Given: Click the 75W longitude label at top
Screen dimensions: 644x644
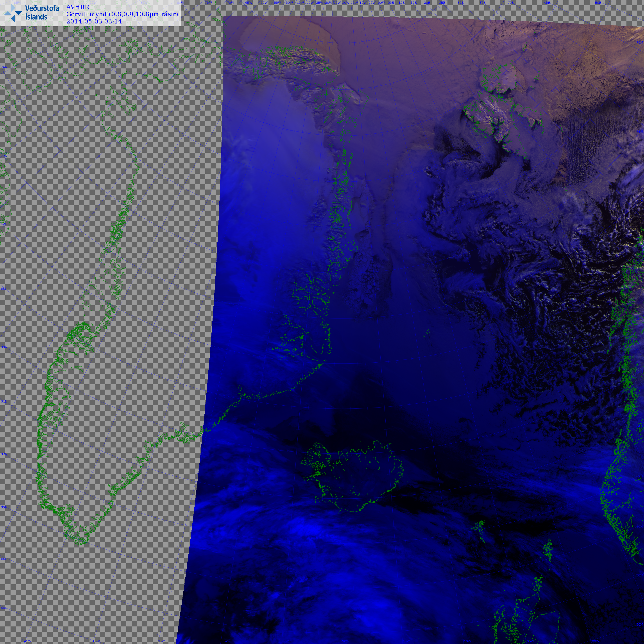Looking at the screenshot, I should pyautogui.click(x=208, y=3).
